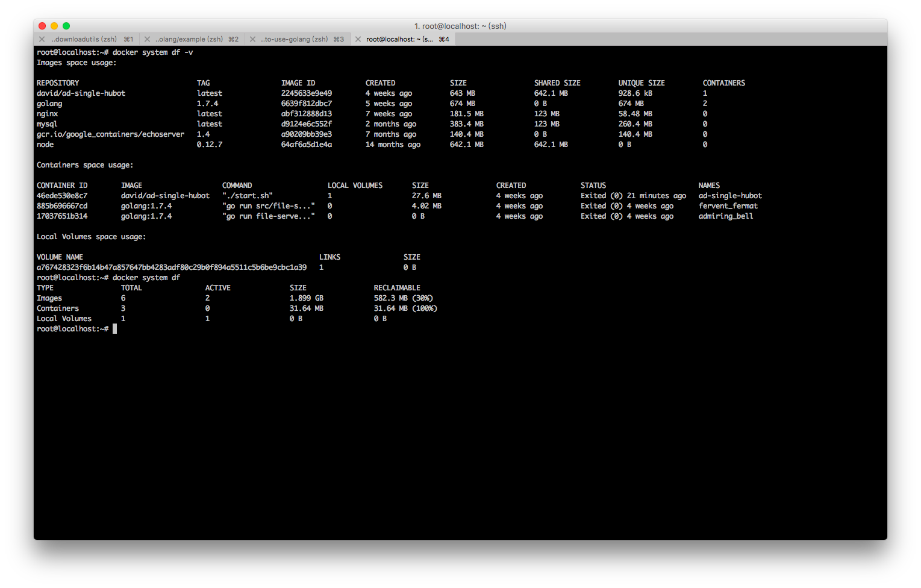Select the image ID "2245633e9e49"
Screen dimensions: 921x588
pos(306,93)
